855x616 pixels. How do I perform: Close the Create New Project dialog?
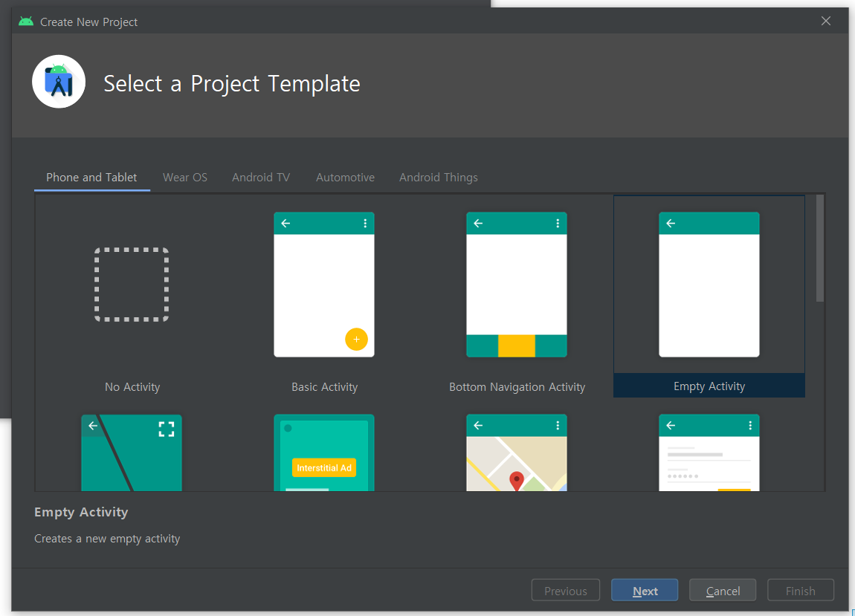click(x=825, y=21)
